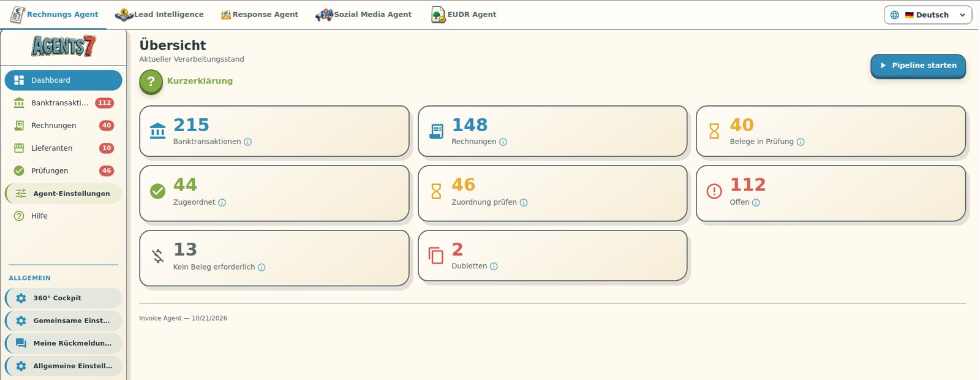The height and width of the screenshot is (380, 980).
Task: Open Hilfe in the sidebar
Action: point(64,216)
